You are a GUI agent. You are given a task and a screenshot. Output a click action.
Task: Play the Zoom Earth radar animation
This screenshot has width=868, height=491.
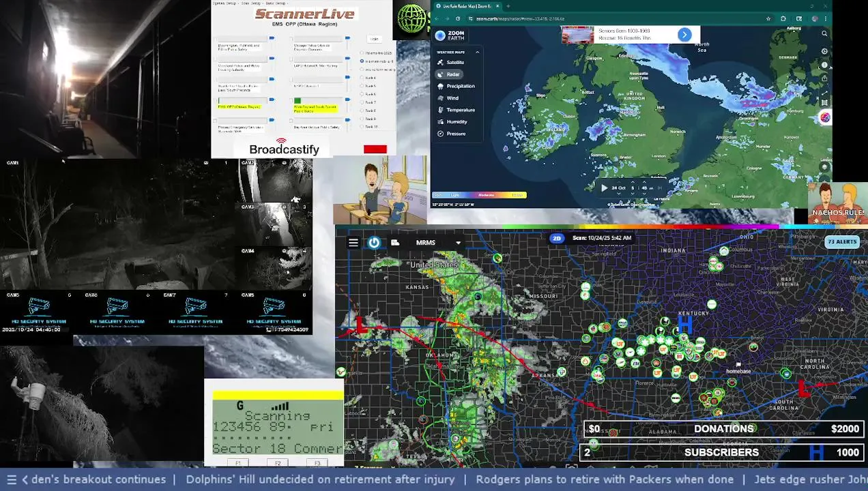click(605, 188)
